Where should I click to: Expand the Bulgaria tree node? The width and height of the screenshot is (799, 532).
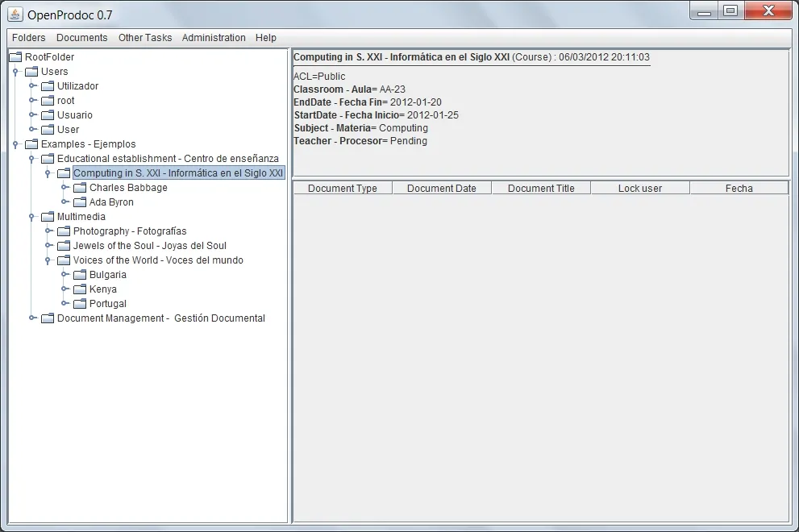click(63, 274)
